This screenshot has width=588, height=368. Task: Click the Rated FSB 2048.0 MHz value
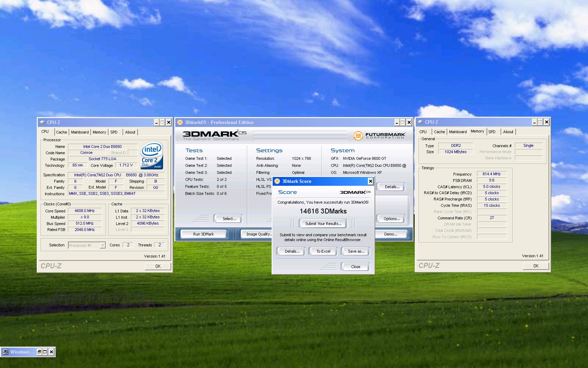tap(85, 230)
